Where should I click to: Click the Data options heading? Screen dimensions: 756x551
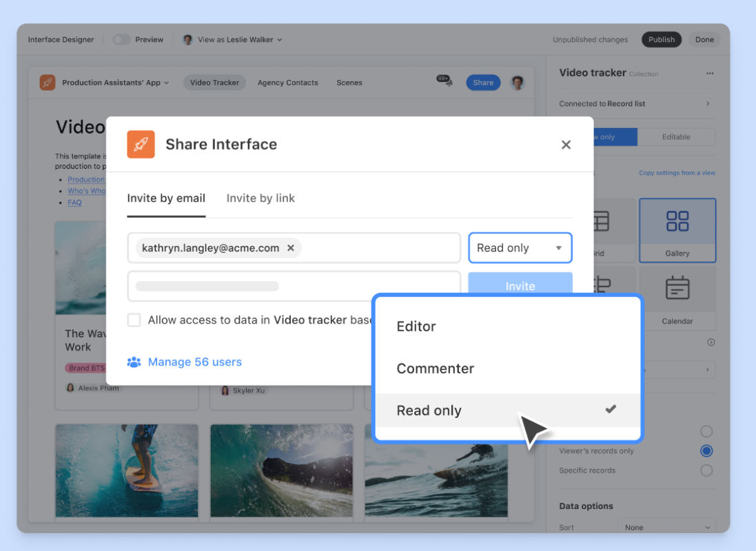click(586, 506)
